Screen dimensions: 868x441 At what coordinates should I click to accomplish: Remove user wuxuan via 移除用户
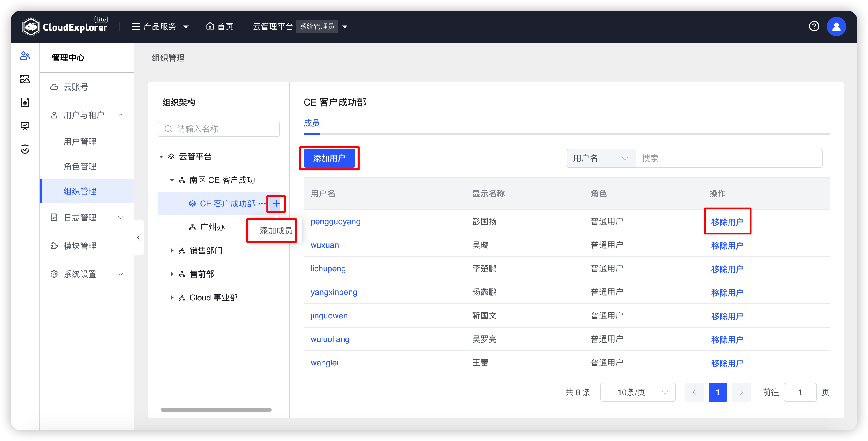pyautogui.click(x=727, y=246)
